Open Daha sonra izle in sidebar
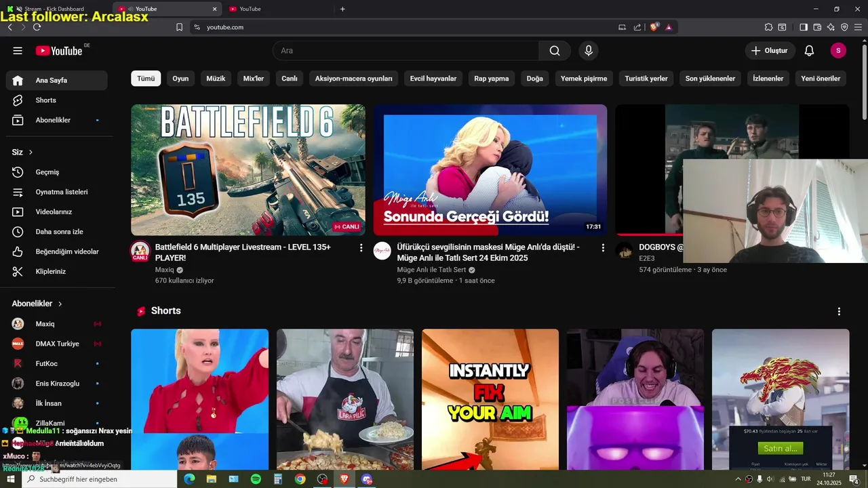The width and height of the screenshot is (868, 488). [57, 232]
